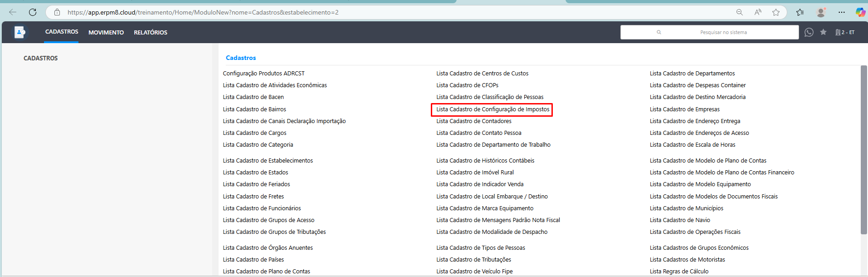This screenshot has height=277, width=868.
Task: Open the browser favorites list
Action: (x=800, y=12)
